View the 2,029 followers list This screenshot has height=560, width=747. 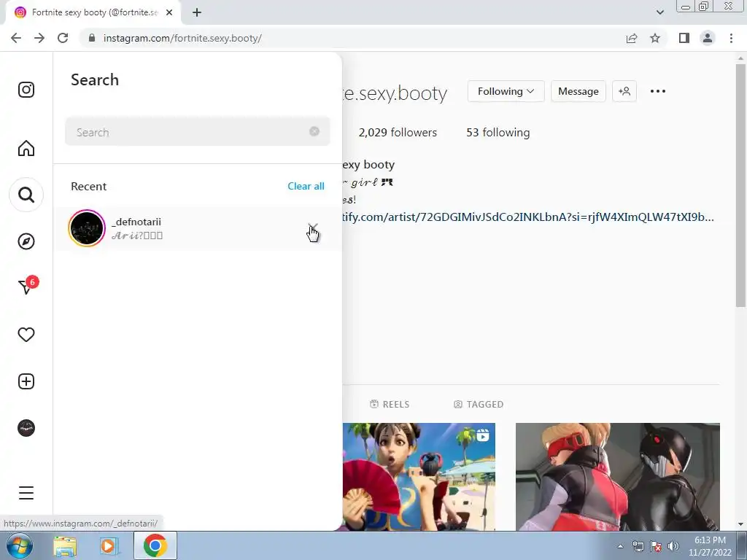pos(398,133)
